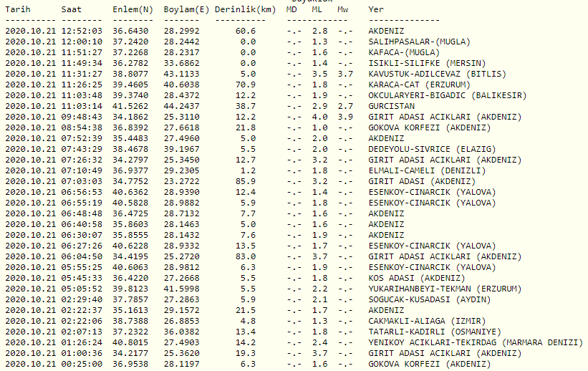Image resolution: width=588 pixels, height=371 pixels.
Task: Click the Saat column header
Action: [x=71, y=9]
